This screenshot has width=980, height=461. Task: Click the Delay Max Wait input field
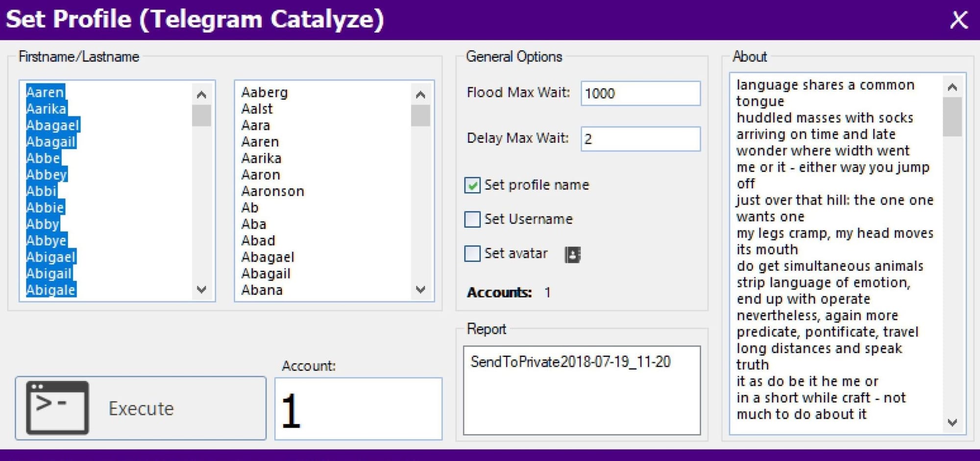(640, 139)
